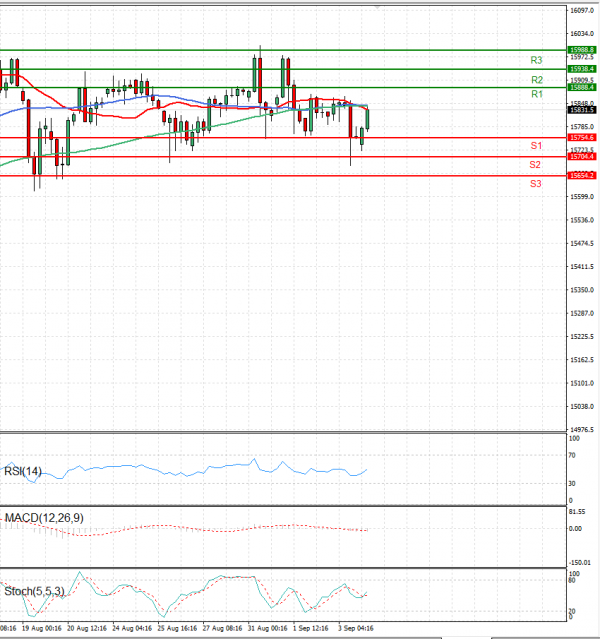
Task: Select the green 15988.8 price tag
Action: 582,50
